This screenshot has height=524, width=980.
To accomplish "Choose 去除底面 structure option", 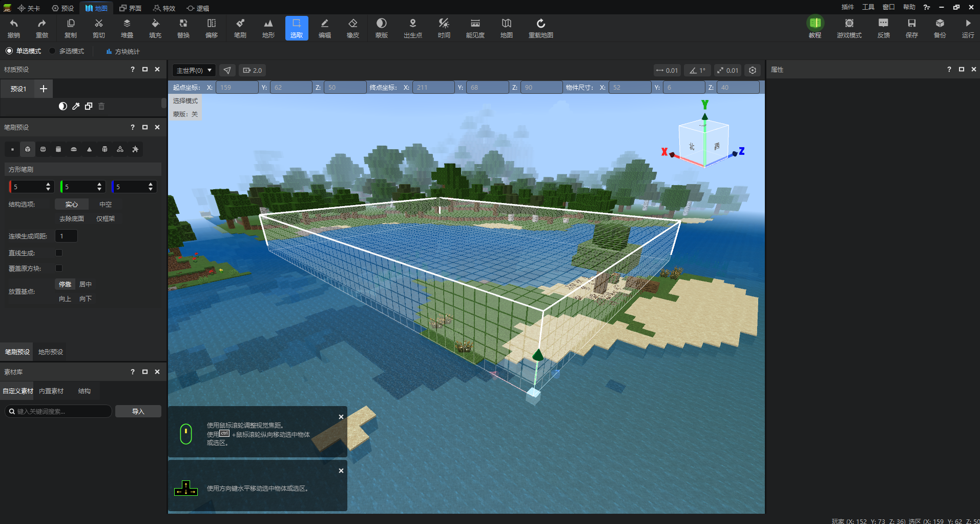I will 72,218.
